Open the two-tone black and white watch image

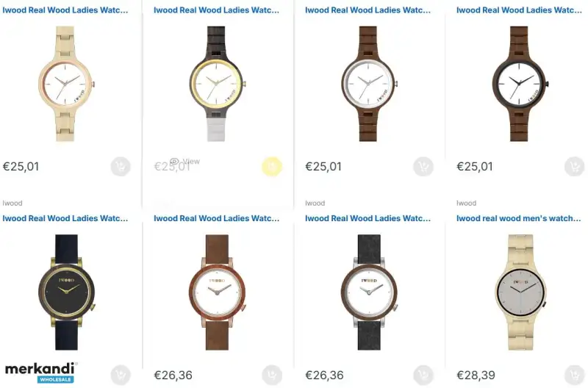pyautogui.click(x=217, y=84)
